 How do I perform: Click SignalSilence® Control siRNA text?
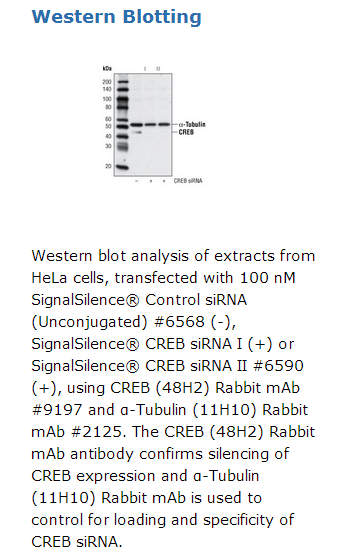[x=139, y=300]
